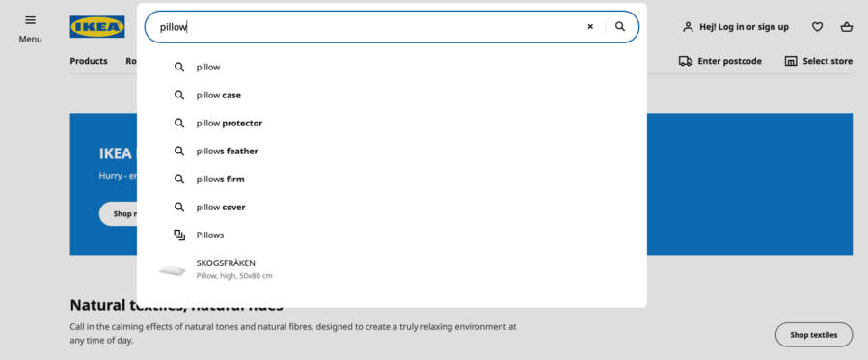The height and width of the screenshot is (360, 868).
Task: Click the store icon next to Select store
Action: pyautogui.click(x=791, y=61)
